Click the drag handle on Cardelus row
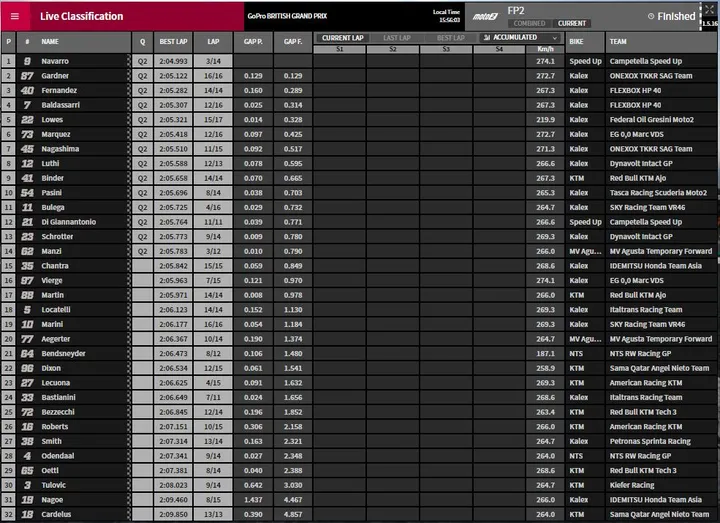Screen dimensions: 720x523 [x=129, y=514]
